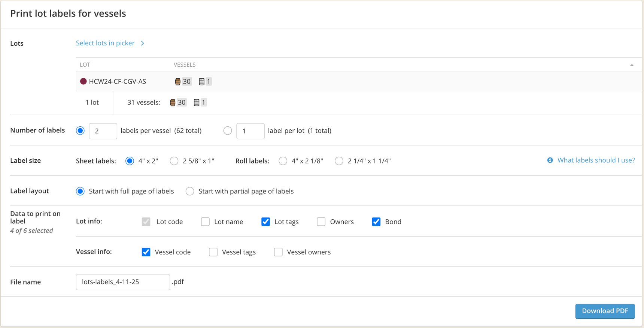Open the lot picker chevron arrow
The height and width of the screenshot is (328, 644).
point(143,43)
